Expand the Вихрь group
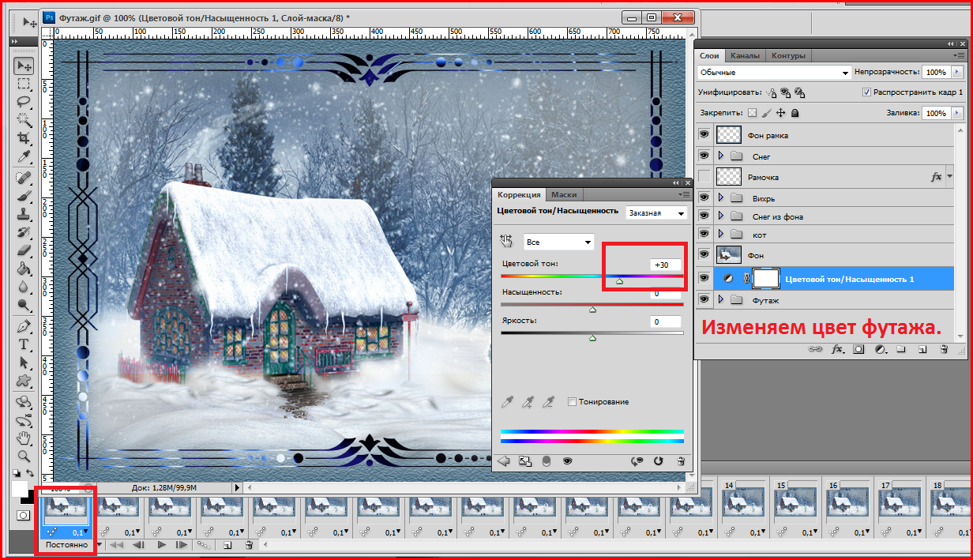 [x=720, y=197]
